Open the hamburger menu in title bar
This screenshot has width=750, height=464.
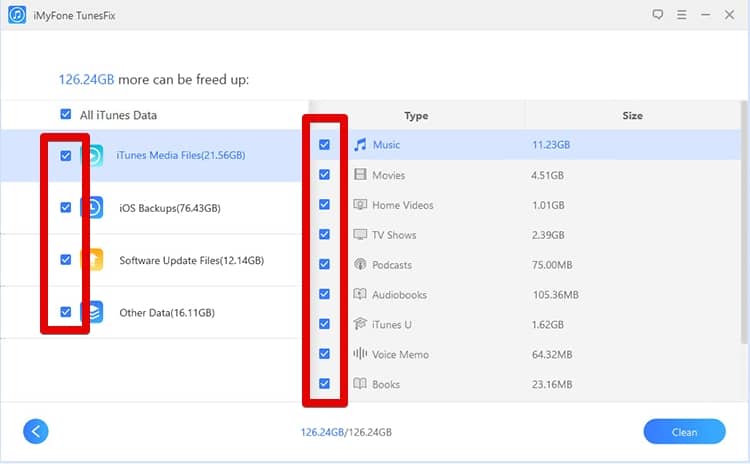(x=682, y=15)
